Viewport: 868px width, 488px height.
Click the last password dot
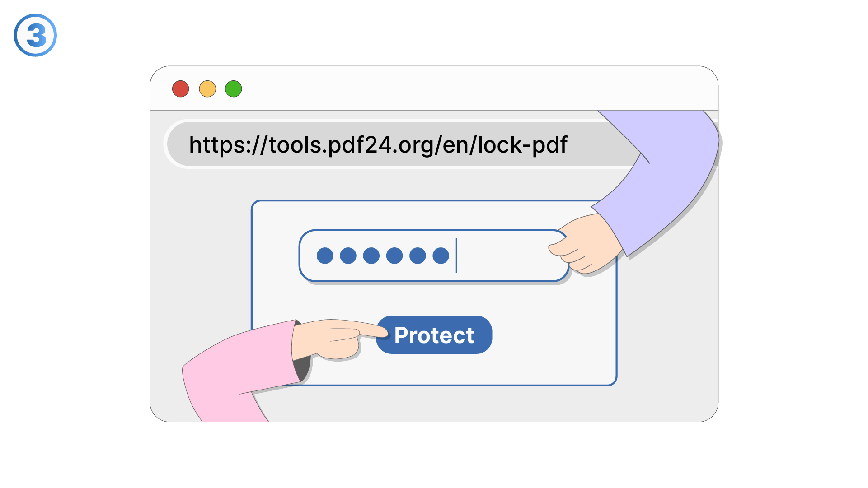pos(441,256)
